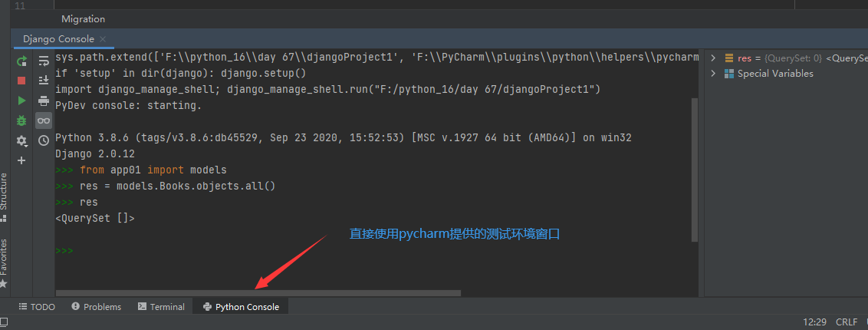The height and width of the screenshot is (330, 868).
Task: Toggle soft-wrap in console
Action: point(44,61)
